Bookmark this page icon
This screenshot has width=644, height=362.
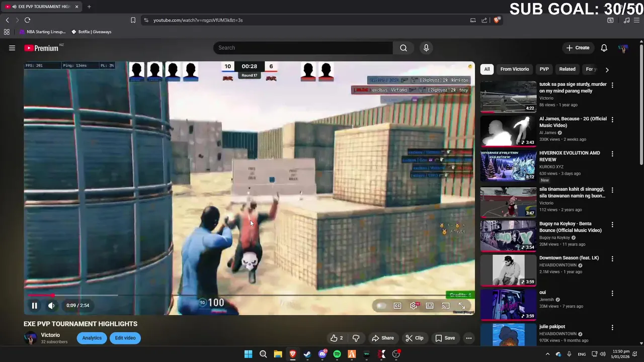[x=133, y=20]
